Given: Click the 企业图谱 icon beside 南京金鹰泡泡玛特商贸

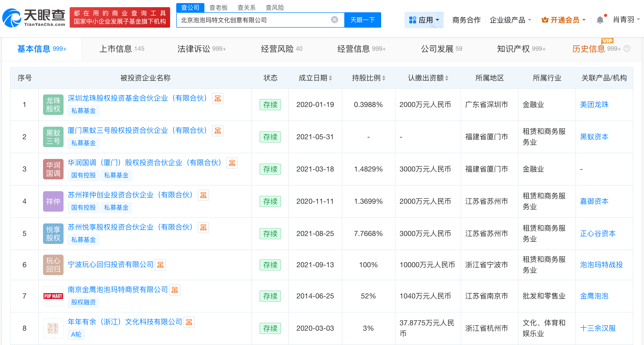Looking at the screenshot, I should click(175, 290).
